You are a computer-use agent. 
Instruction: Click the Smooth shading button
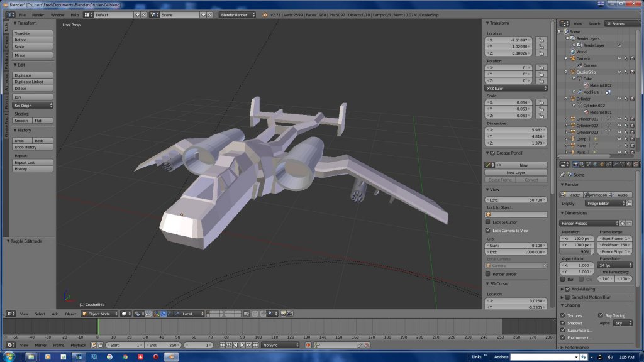22,121
